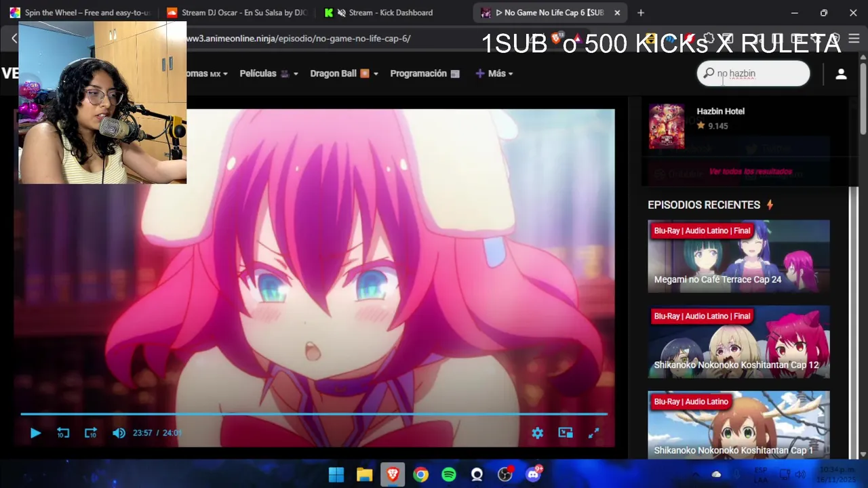The height and width of the screenshot is (488, 868).
Task: Go back in browser history
Action: click(x=14, y=39)
